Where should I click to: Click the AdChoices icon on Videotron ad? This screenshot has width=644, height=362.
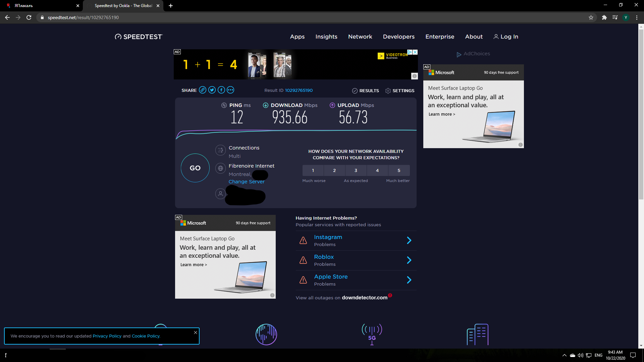pyautogui.click(x=410, y=52)
